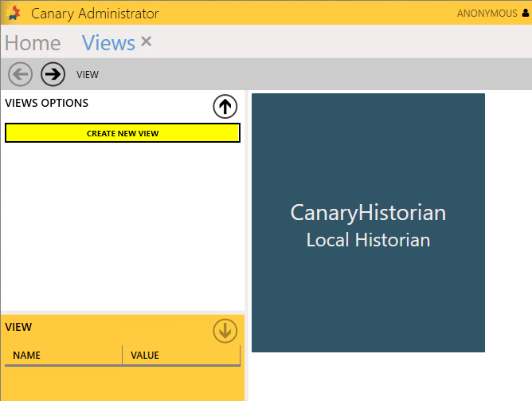The height and width of the screenshot is (401, 532).
Task: Click the divider between NAME and VALUE columns
Action: click(x=122, y=356)
